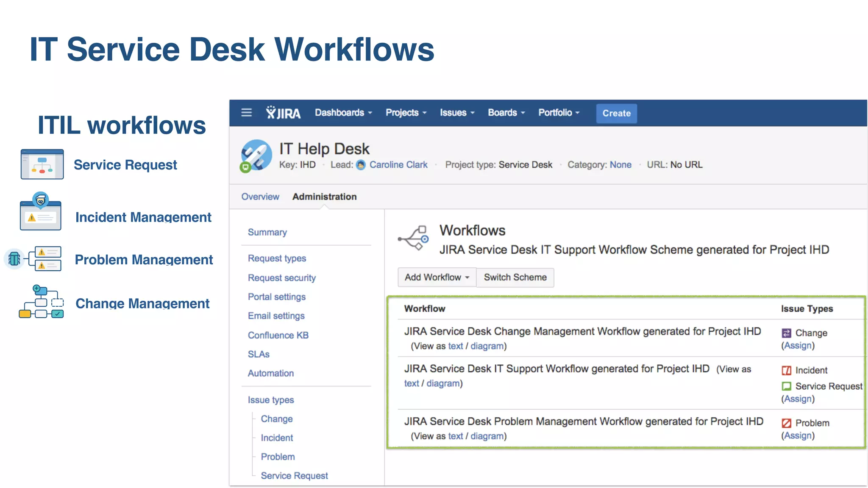868x488 pixels.
Task: Select the Administration tab
Action: (324, 197)
